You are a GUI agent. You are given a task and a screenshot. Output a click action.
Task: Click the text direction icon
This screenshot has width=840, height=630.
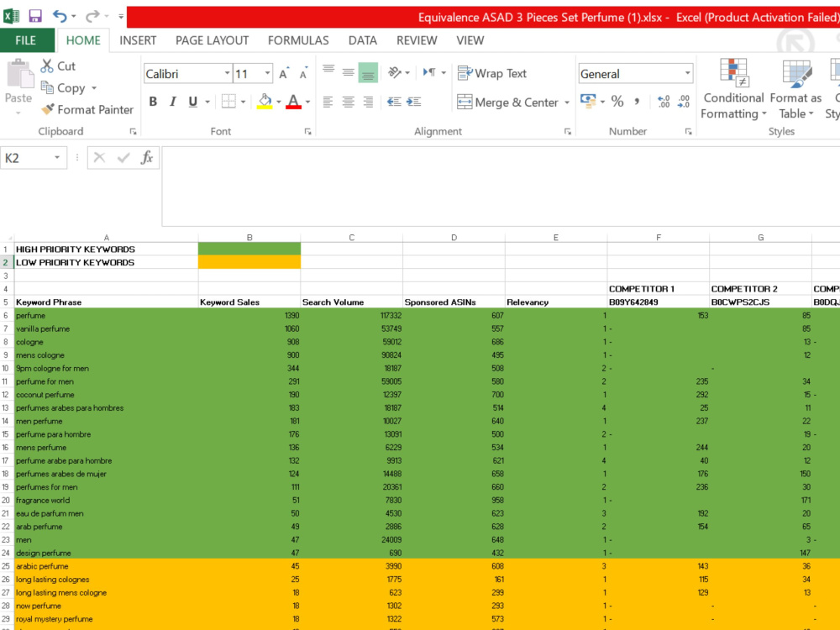pos(429,72)
